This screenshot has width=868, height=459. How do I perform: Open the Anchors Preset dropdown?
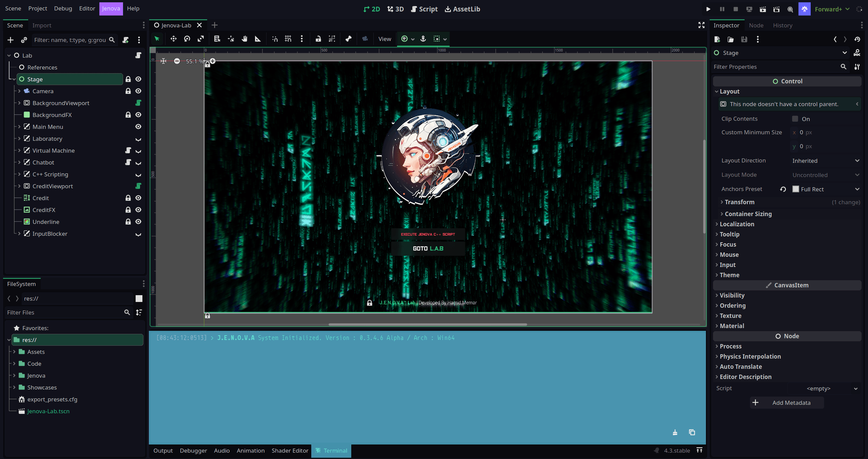coord(826,189)
